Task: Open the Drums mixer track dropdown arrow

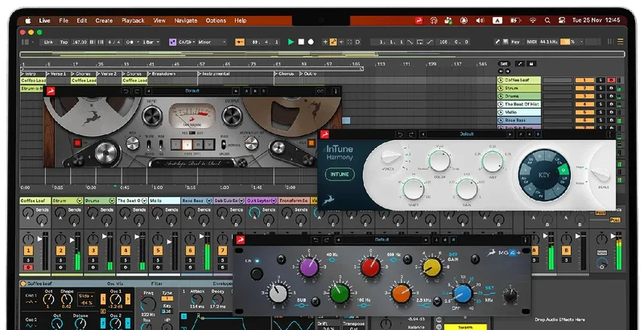Action: tap(111, 200)
